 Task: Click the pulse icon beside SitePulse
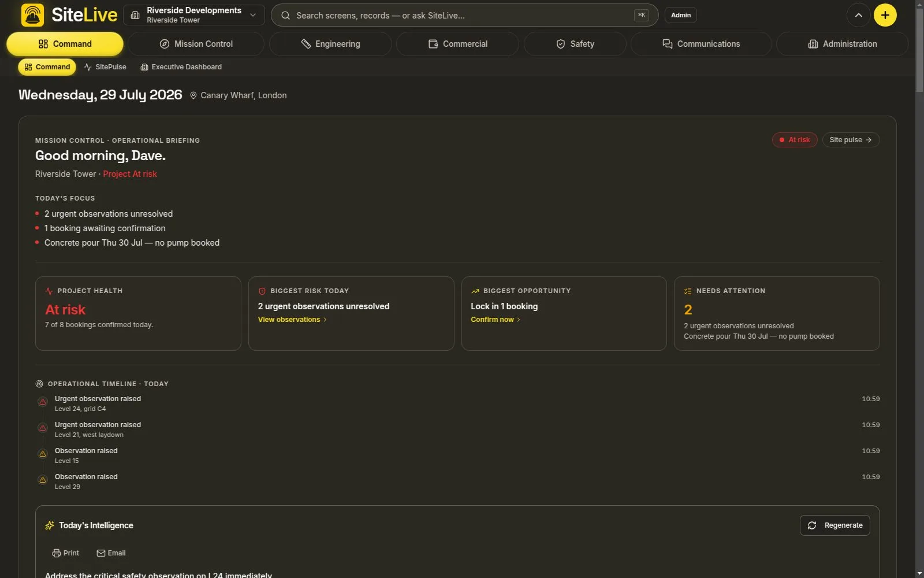pos(88,67)
